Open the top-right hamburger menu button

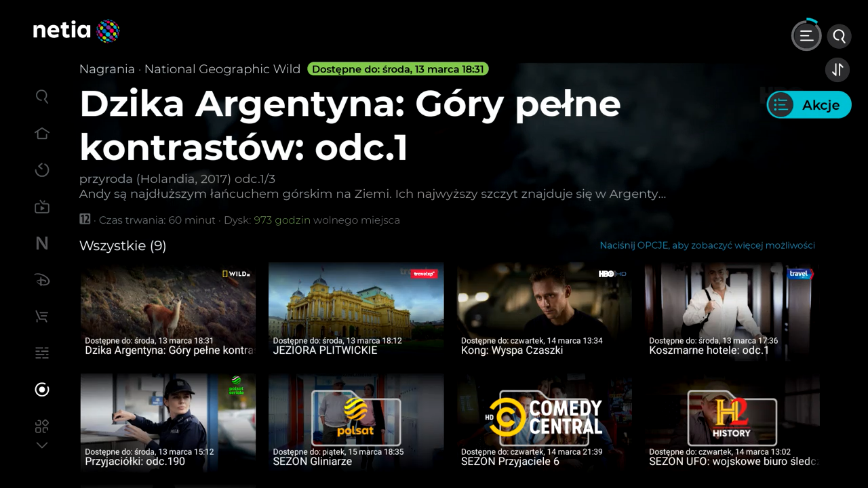click(806, 36)
